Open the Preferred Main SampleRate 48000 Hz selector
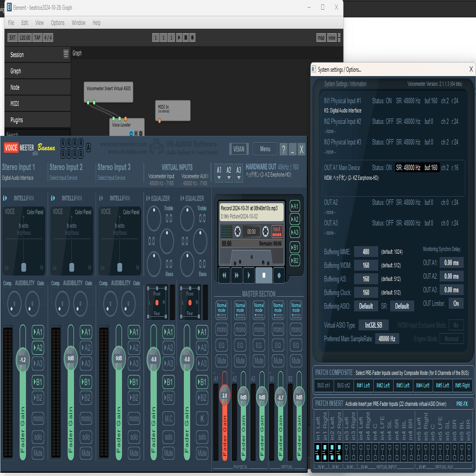476x476 pixels. (387, 339)
